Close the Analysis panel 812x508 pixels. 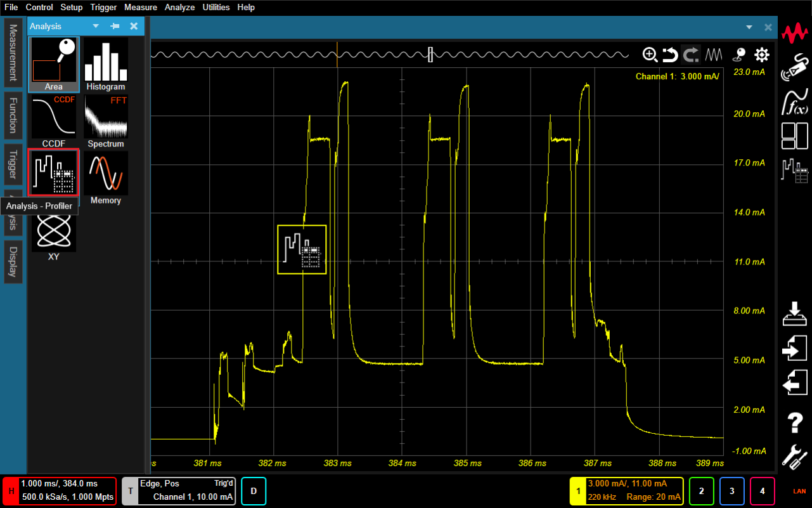(134, 26)
